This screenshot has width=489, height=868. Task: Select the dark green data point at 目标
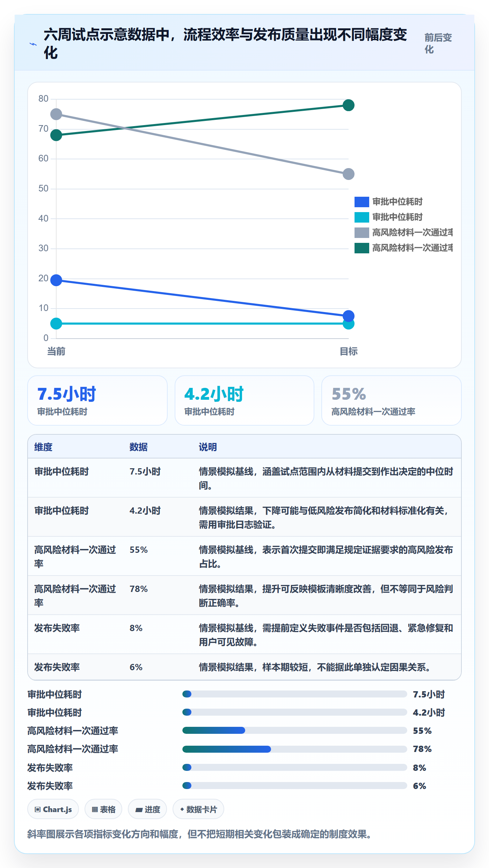tap(348, 105)
